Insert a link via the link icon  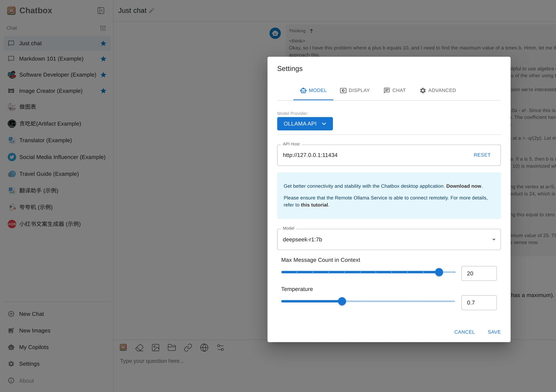click(188, 347)
